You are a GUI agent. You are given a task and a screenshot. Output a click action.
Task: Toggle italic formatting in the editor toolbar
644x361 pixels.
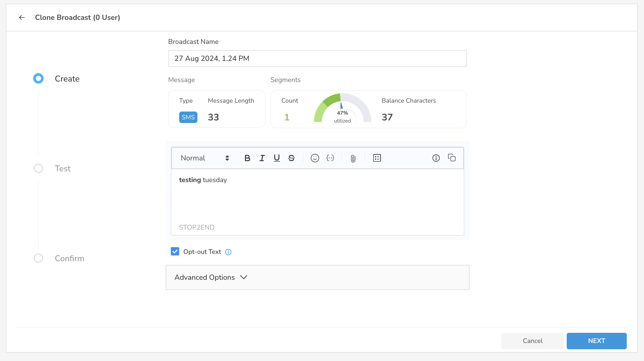tap(262, 158)
